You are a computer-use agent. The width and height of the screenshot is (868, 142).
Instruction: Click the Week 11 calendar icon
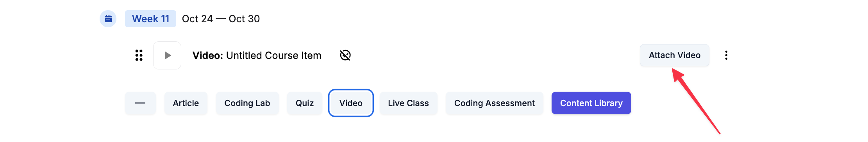pyautogui.click(x=108, y=19)
